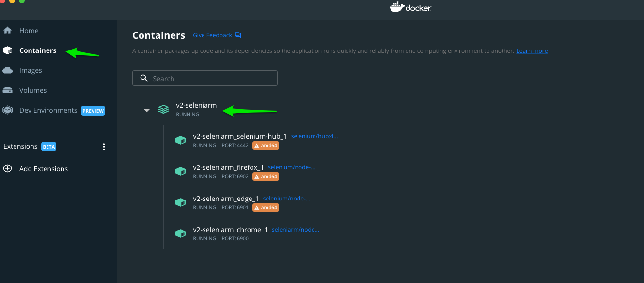Switch to the Images section
Screen dimensions: 644x283
click(x=31, y=70)
